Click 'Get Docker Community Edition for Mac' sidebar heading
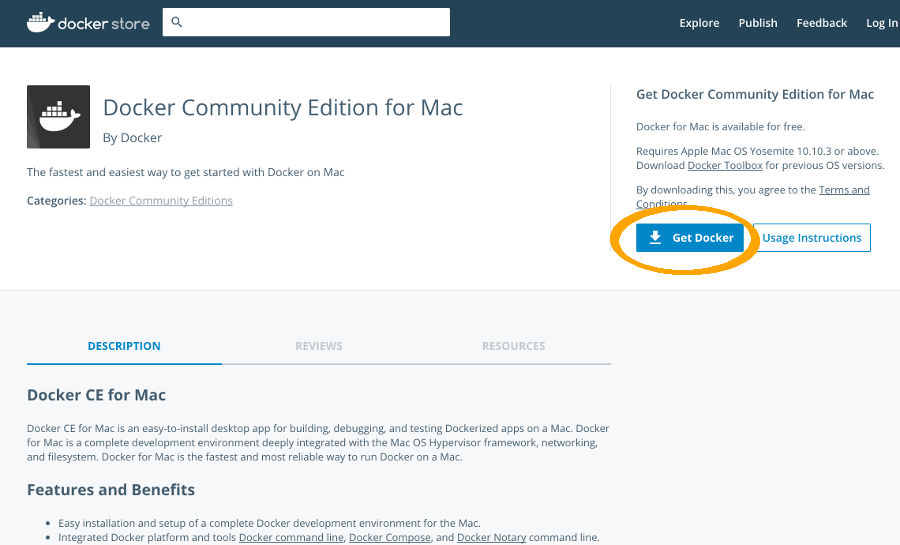Image resolution: width=900 pixels, height=545 pixels. tap(755, 94)
